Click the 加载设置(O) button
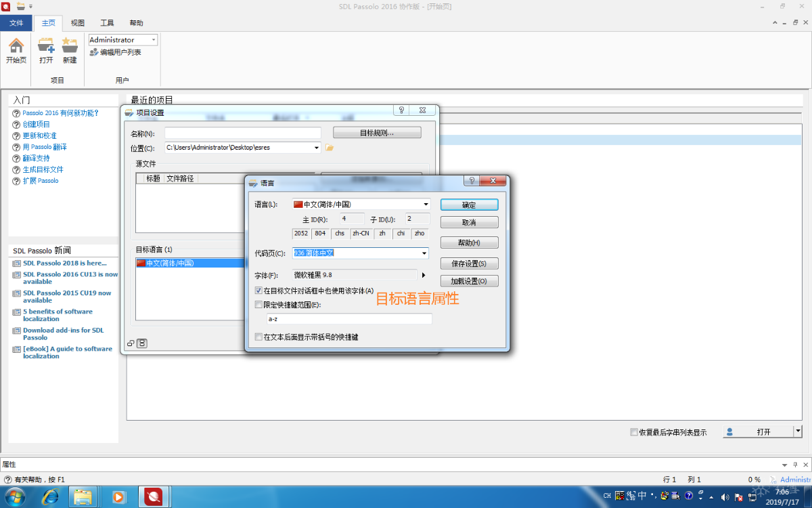 (x=469, y=281)
